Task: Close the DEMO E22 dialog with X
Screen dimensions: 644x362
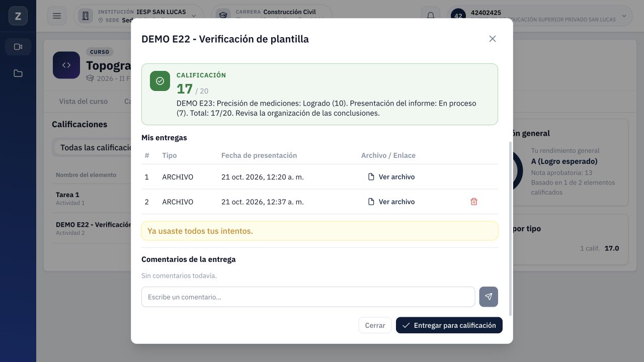Action: coord(493,39)
